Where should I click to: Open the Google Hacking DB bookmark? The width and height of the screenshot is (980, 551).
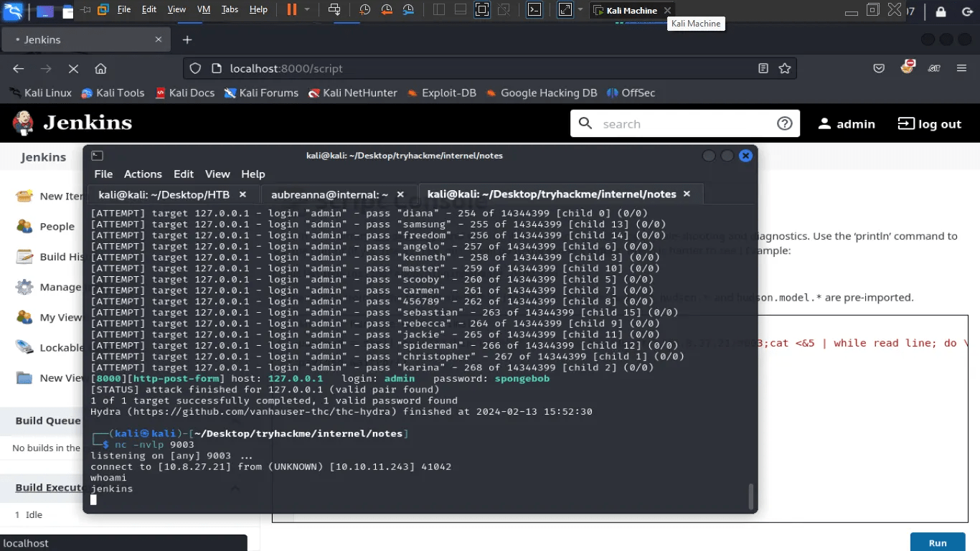click(x=541, y=93)
